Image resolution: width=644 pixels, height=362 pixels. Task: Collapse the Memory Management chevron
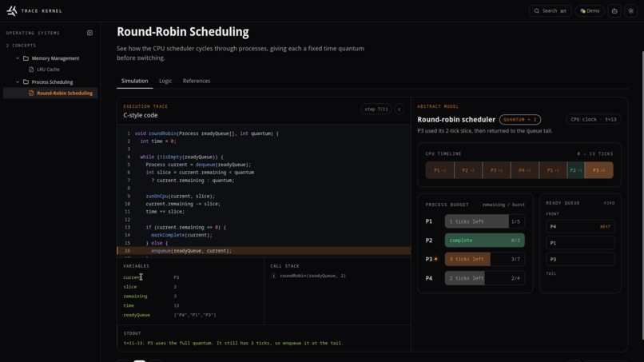(18, 58)
